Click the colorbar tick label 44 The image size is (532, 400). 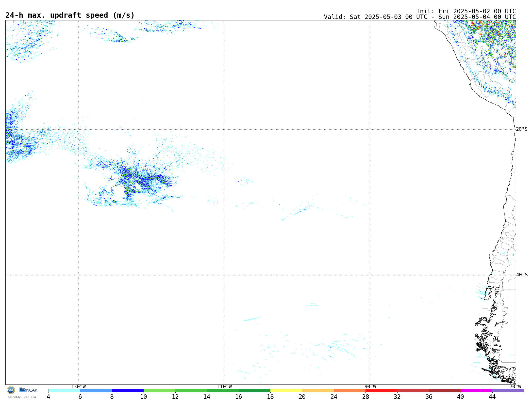click(x=492, y=397)
